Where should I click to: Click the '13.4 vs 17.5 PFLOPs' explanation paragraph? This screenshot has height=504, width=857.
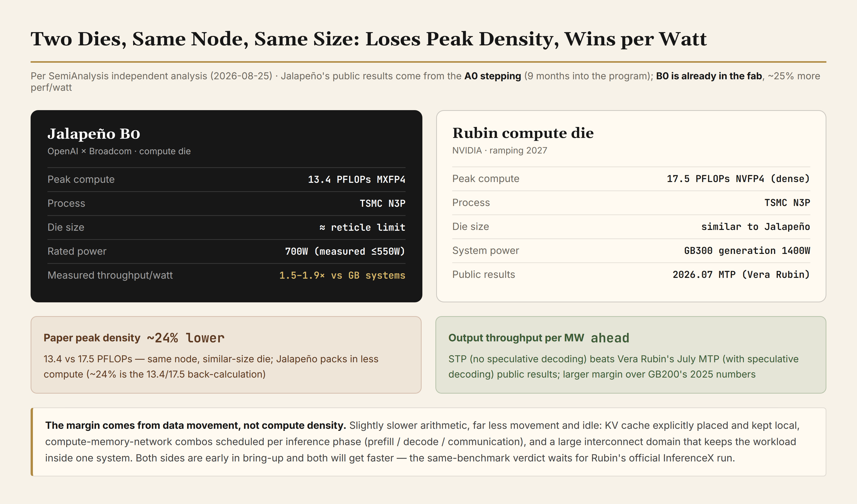[211, 366]
